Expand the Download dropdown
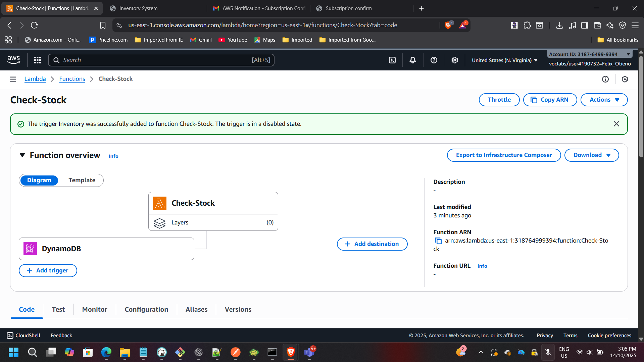Image resolution: width=644 pixels, height=362 pixels. coord(591,155)
